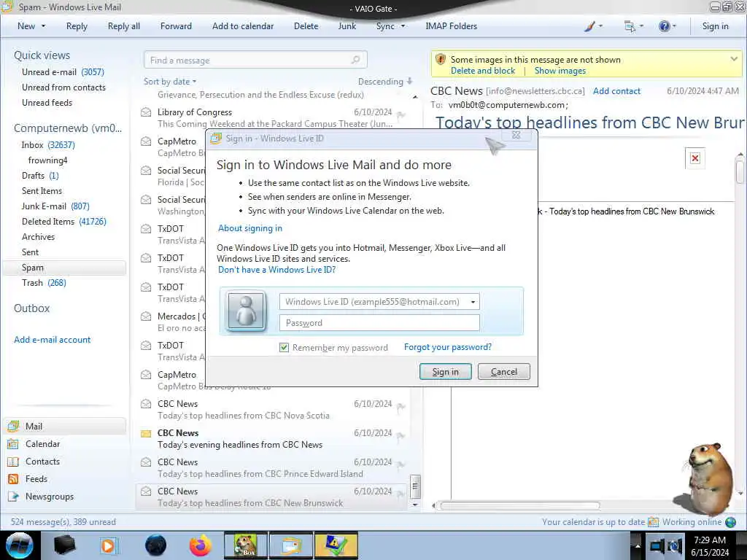Screen dimensions: 747x560
Task: Click the Find a message search box
Action: tap(255, 60)
